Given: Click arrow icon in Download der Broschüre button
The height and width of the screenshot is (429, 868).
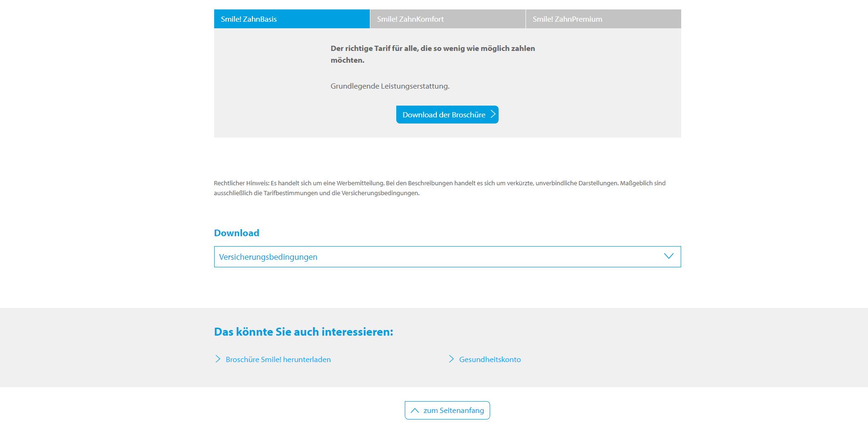Looking at the screenshot, I should pos(492,114).
